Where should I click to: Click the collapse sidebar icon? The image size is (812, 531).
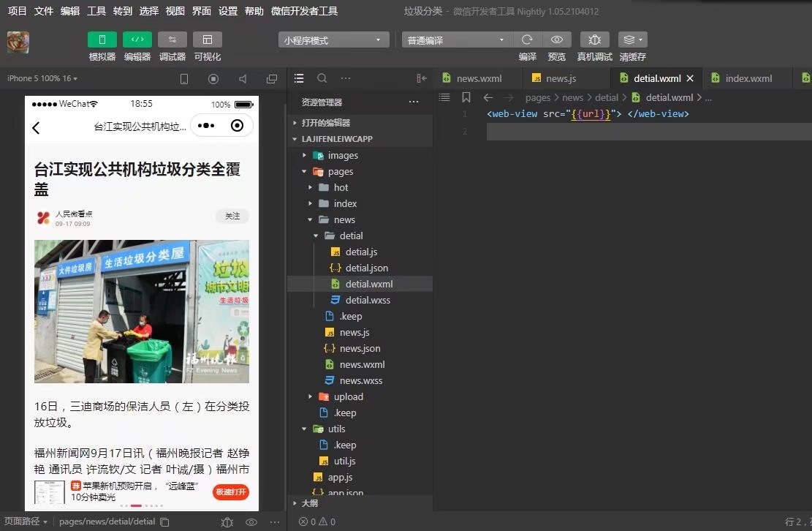click(422, 78)
